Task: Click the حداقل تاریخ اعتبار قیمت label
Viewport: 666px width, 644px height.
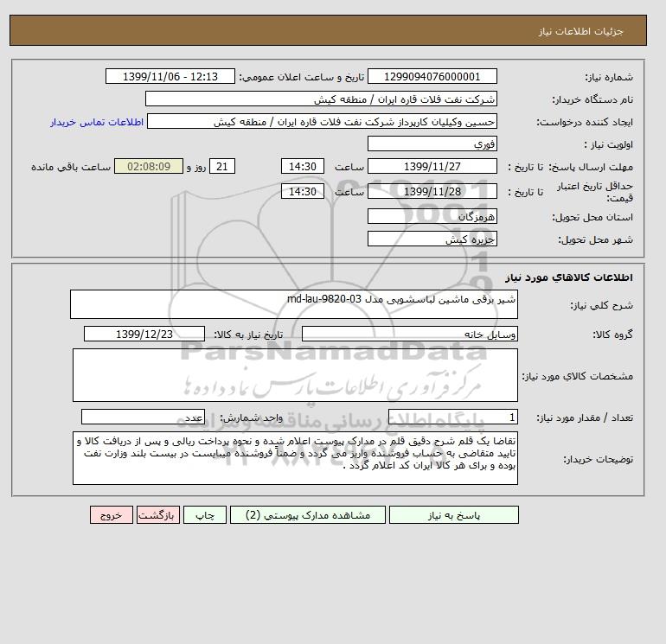Action: [595, 191]
